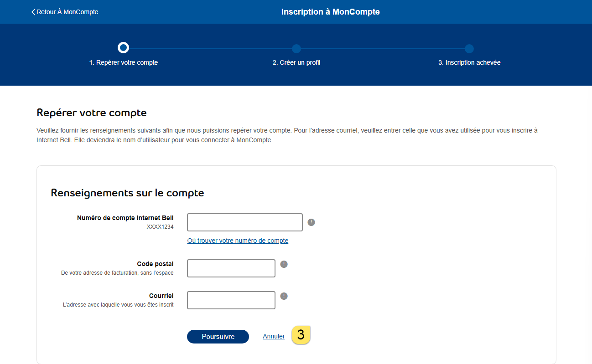Click the step 1 progress circle
This screenshot has width=592, height=364.
pyautogui.click(x=123, y=48)
